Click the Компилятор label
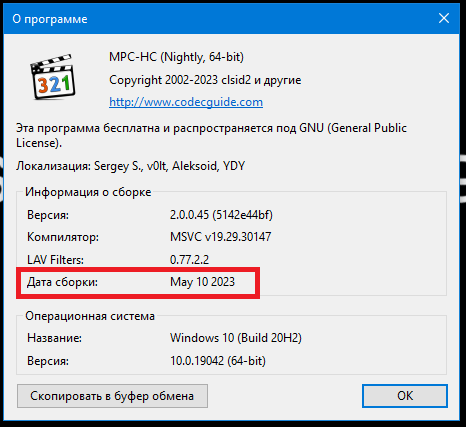Screen dimensions: 466x427 coord(63,237)
